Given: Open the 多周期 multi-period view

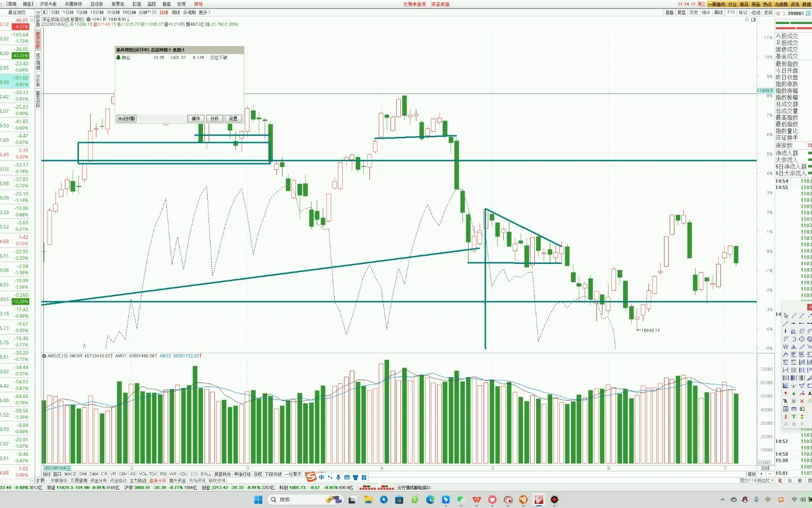Looking at the screenshot, I should [189, 12].
